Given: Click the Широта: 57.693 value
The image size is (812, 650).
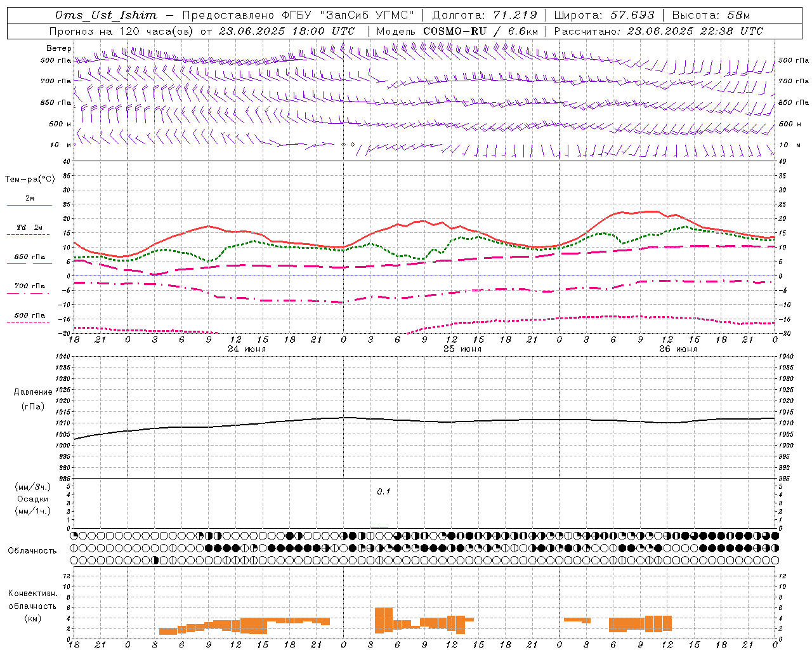Looking at the screenshot, I should 604,15.
